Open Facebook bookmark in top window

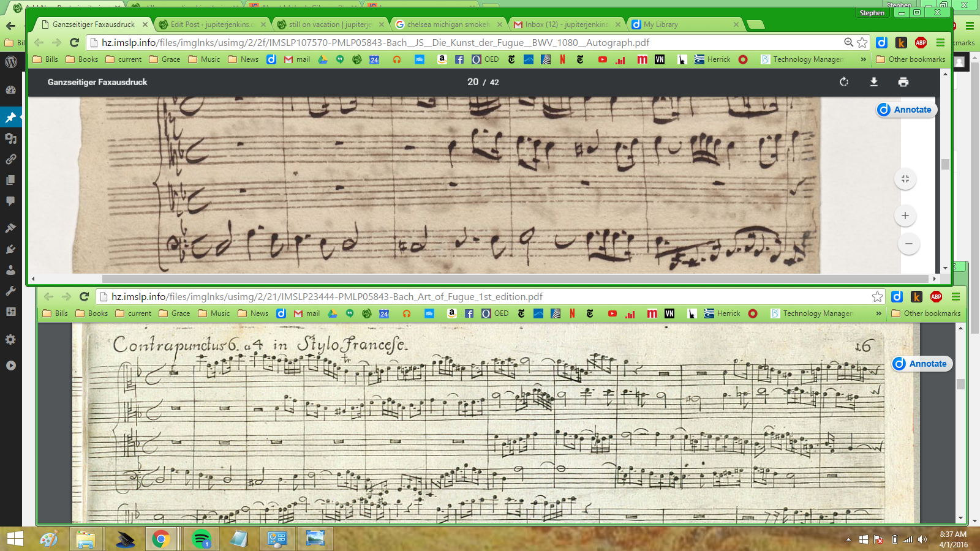(x=459, y=59)
